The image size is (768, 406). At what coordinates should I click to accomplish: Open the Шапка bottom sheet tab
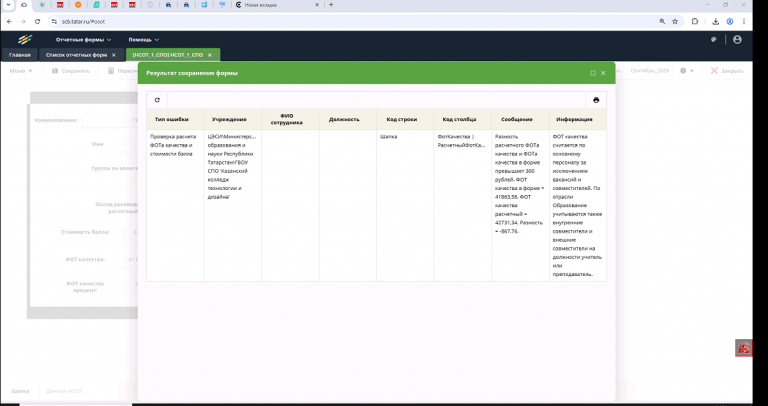click(20, 391)
